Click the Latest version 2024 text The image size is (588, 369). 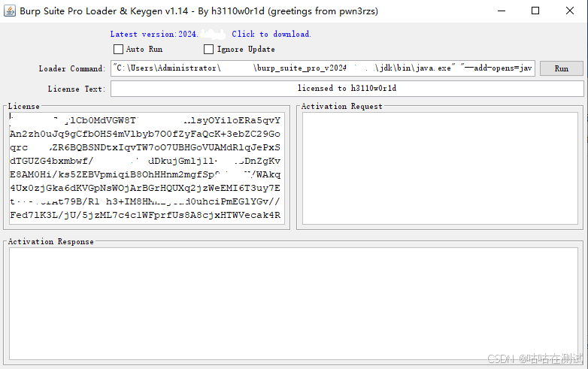coord(153,34)
